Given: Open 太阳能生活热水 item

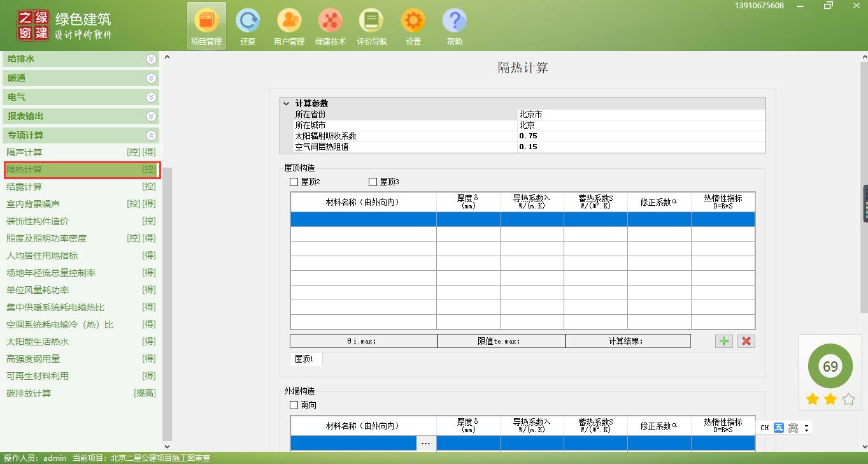Looking at the screenshot, I should click(80, 342).
